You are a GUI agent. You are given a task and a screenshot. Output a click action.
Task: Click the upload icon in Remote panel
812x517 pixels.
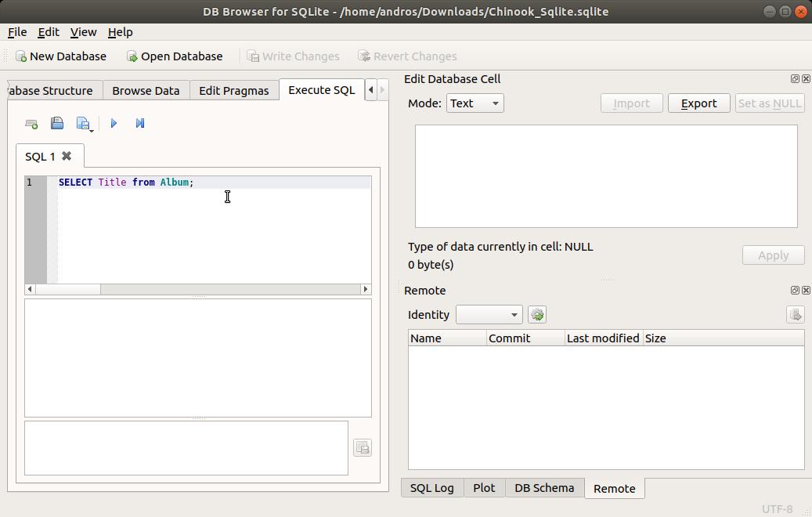(796, 314)
